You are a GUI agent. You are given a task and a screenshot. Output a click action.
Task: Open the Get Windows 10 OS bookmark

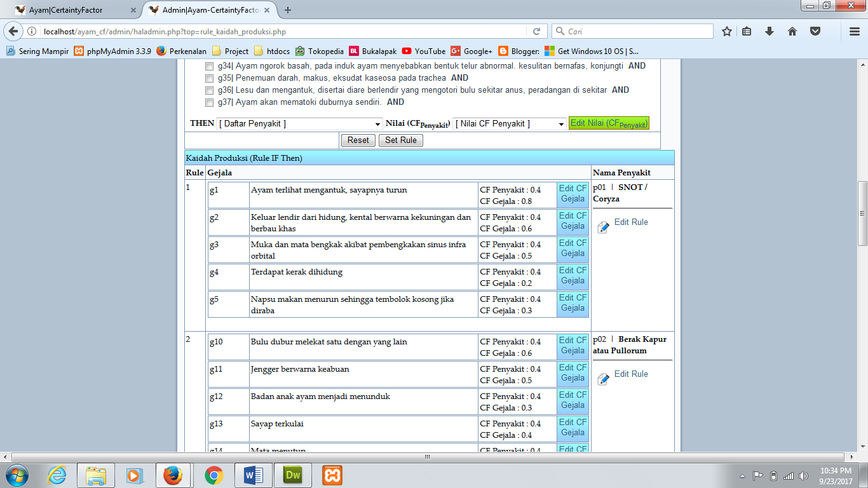pos(592,51)
